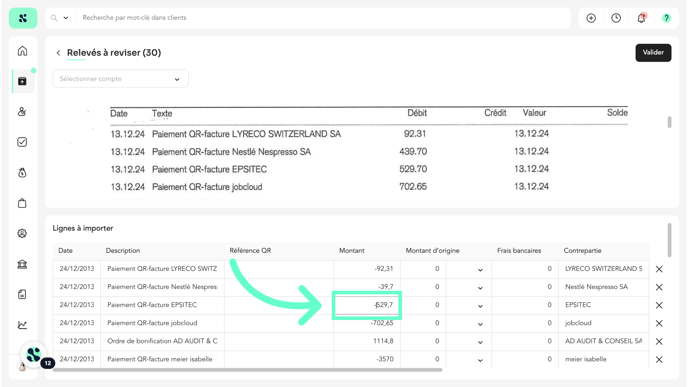688x387 pixels.
Task: Open the money bag sidebar icon
Action: click(x=22, y=173)
